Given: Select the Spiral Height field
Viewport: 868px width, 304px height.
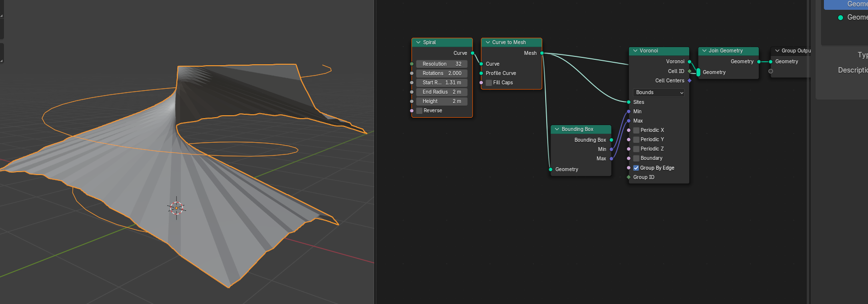Looking at the screenshot, I should point(442,101).
